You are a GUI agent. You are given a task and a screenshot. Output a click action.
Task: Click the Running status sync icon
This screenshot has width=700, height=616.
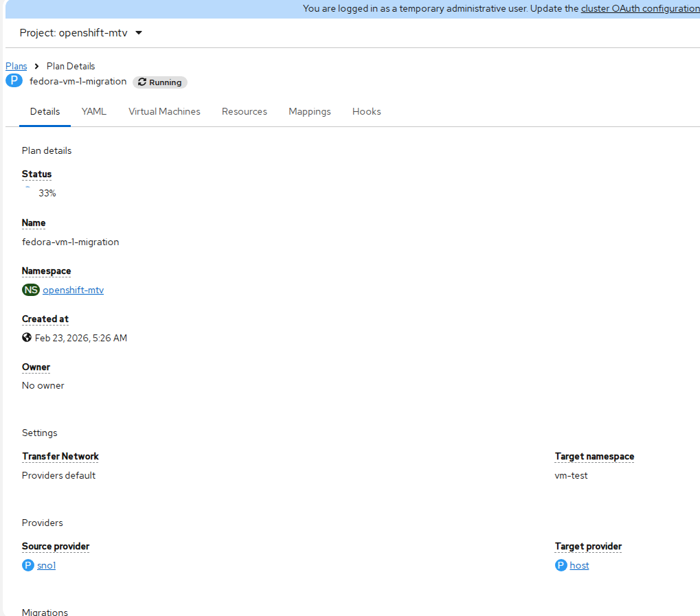(142, 82)
